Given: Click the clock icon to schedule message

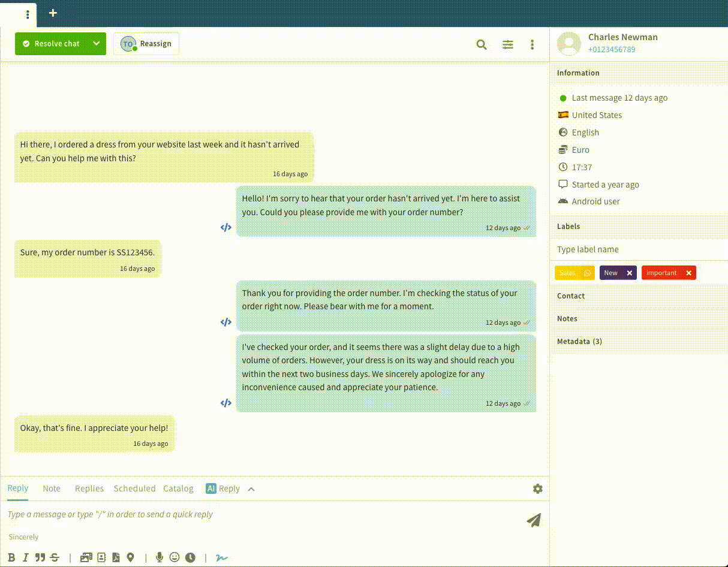Looking at the screenshot, I should click(190, 557).
